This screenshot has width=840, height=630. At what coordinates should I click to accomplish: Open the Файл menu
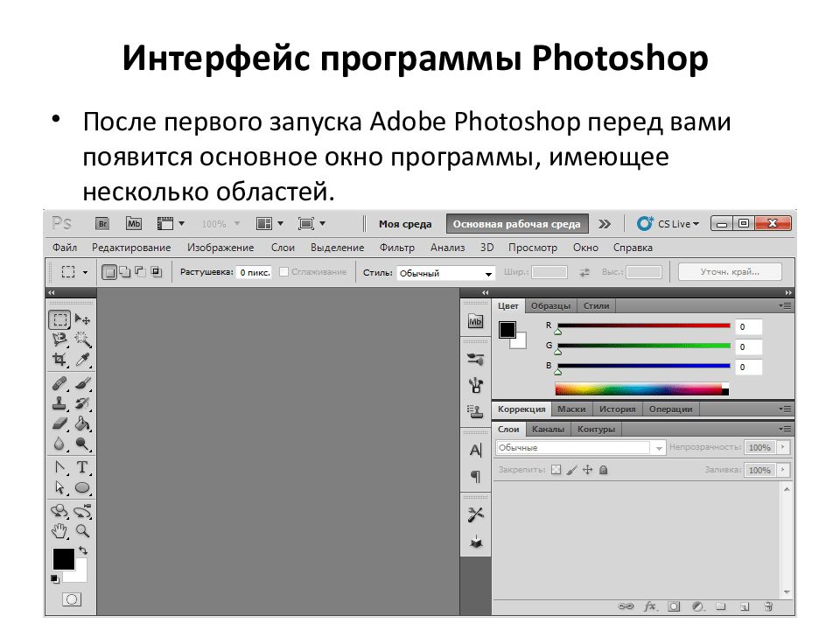(x=65, y=248)
